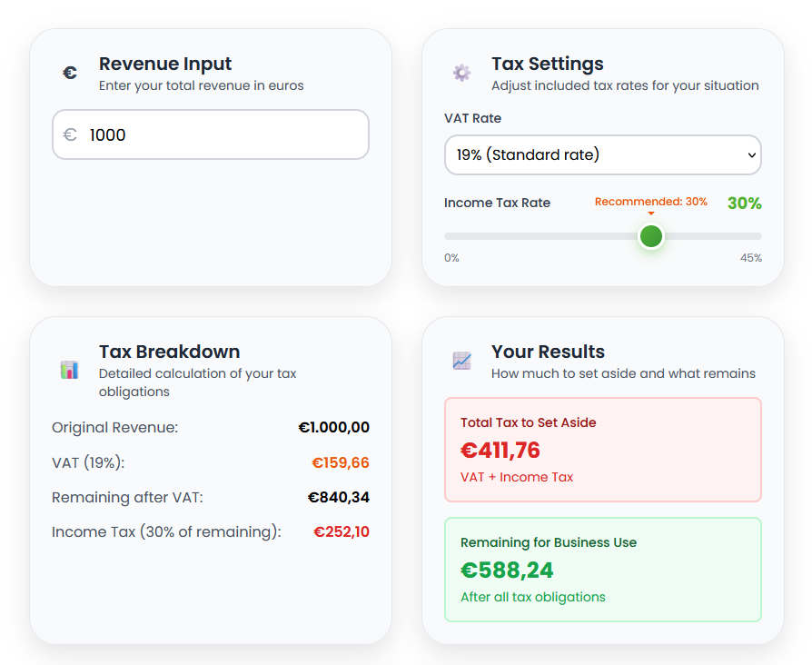Image resolution: width=812 pixels, height=665 pixels.
Task: Click the chevron arrow of the VAT selector
Action: tap(751, 155)
